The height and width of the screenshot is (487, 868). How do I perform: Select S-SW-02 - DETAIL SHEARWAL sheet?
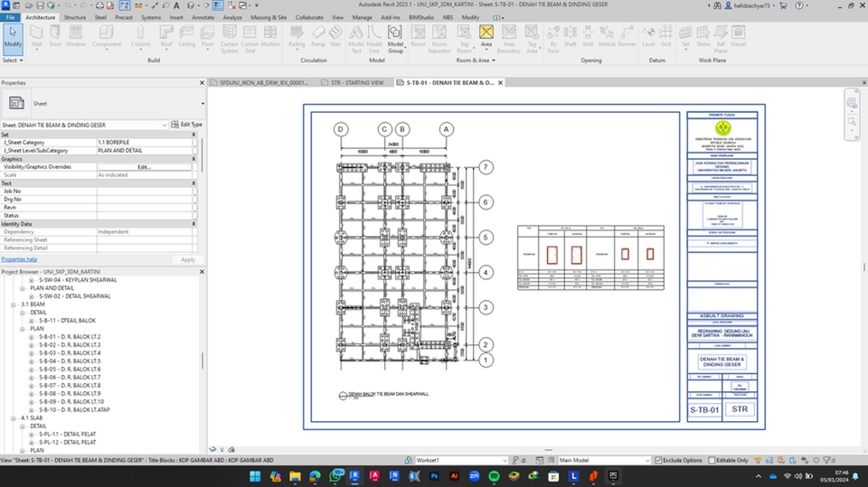[75, 296]
